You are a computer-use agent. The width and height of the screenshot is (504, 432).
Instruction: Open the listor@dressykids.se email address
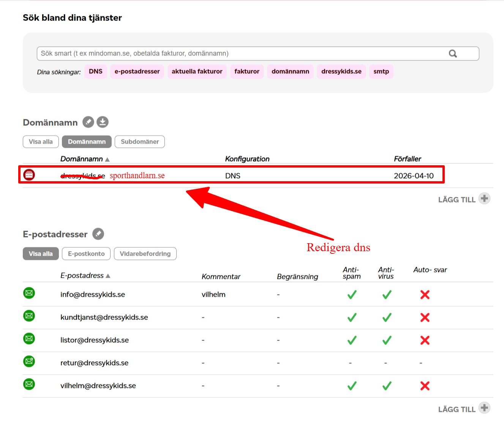(95, 340)
